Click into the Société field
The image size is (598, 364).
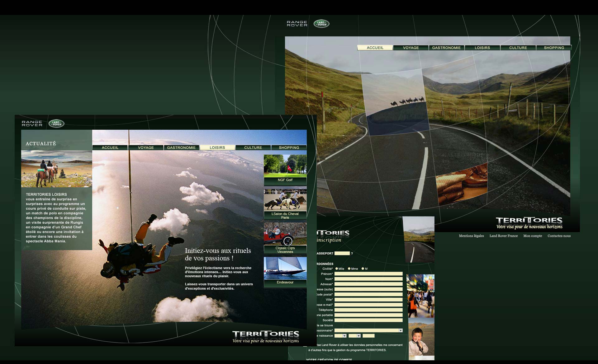(x=368, y=320)
